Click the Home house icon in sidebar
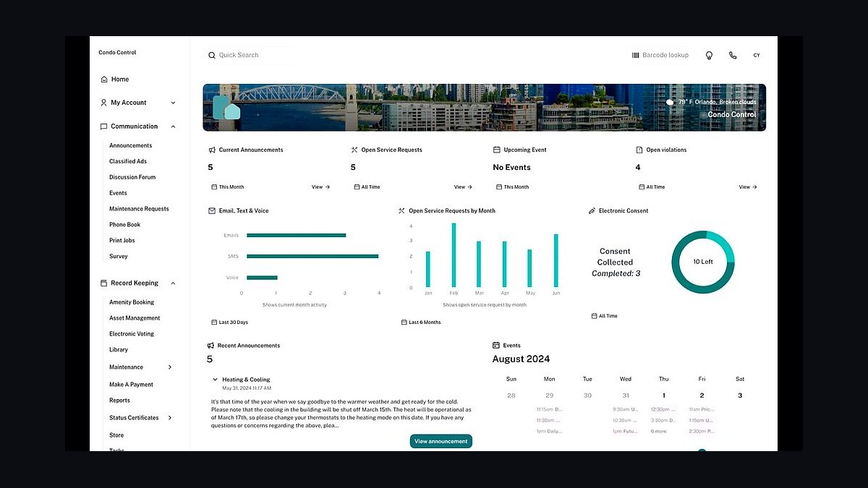This screenshot has width=868, height=488. (x=104, y=80)
